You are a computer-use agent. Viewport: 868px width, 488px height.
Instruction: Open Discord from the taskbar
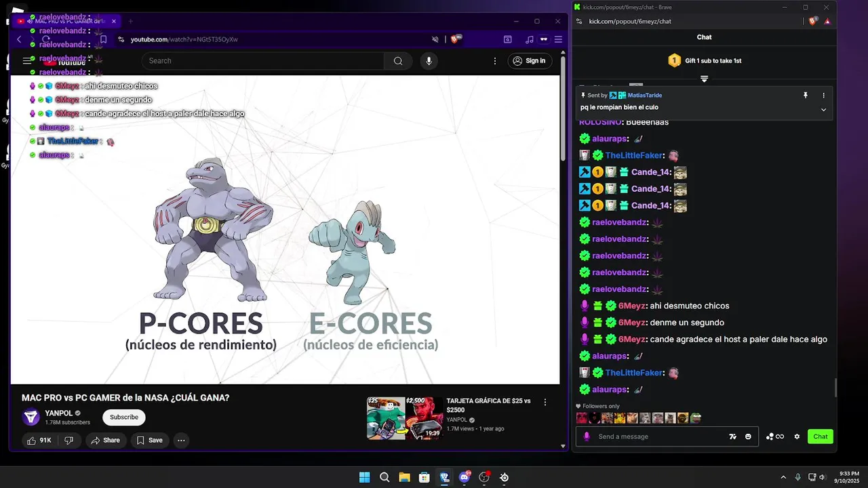click(x=465, y=477)
